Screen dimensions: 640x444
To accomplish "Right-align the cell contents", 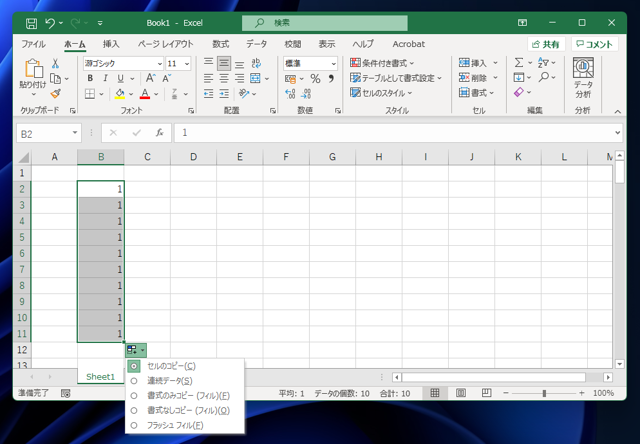I will 240,78.
